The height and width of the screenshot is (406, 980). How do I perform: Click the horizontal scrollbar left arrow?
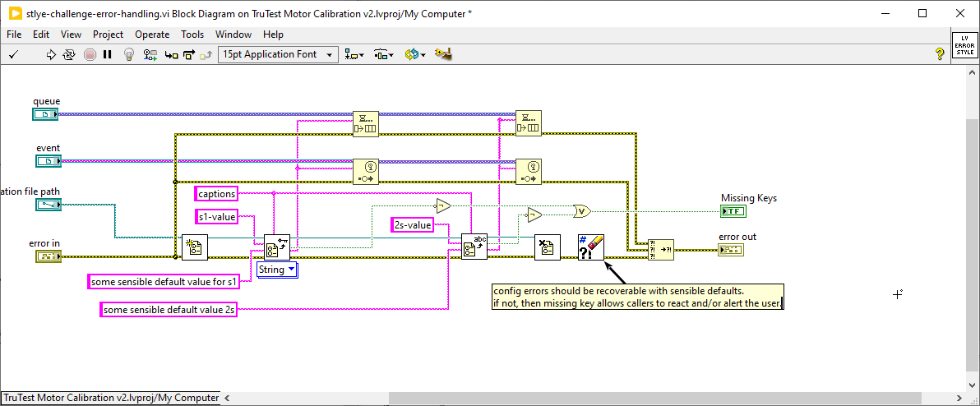227,398
